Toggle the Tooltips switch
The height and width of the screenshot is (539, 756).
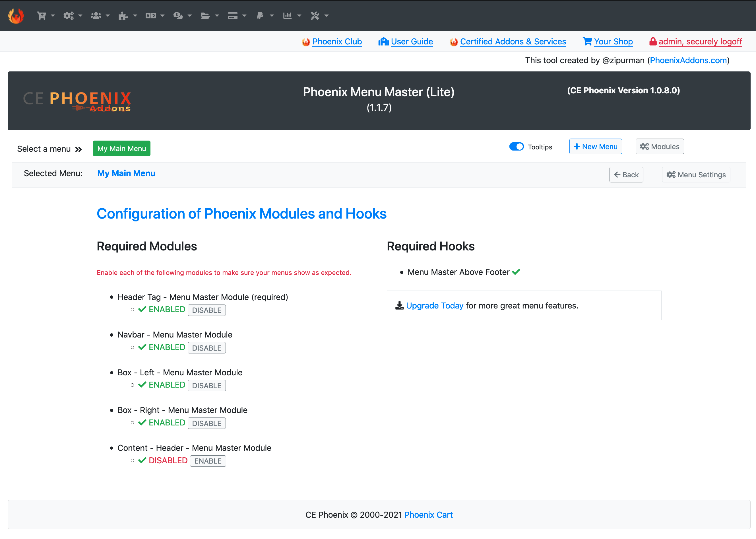point(516,147)
